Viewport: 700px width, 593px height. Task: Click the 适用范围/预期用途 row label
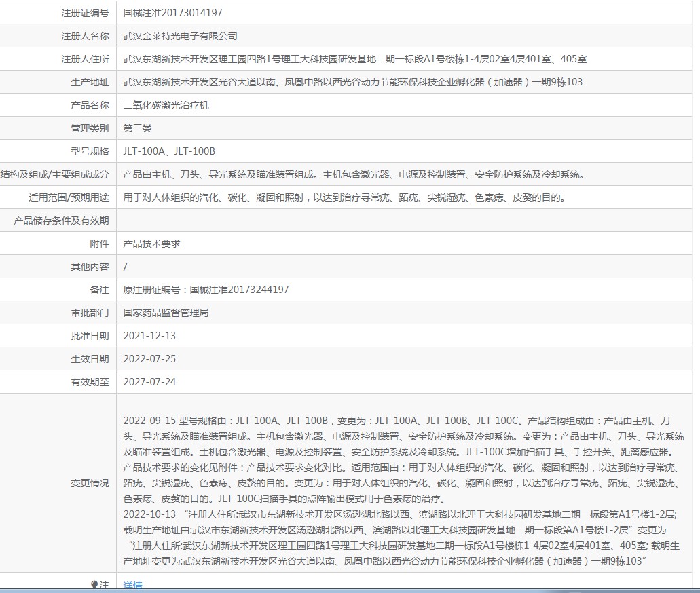[69, 197]
